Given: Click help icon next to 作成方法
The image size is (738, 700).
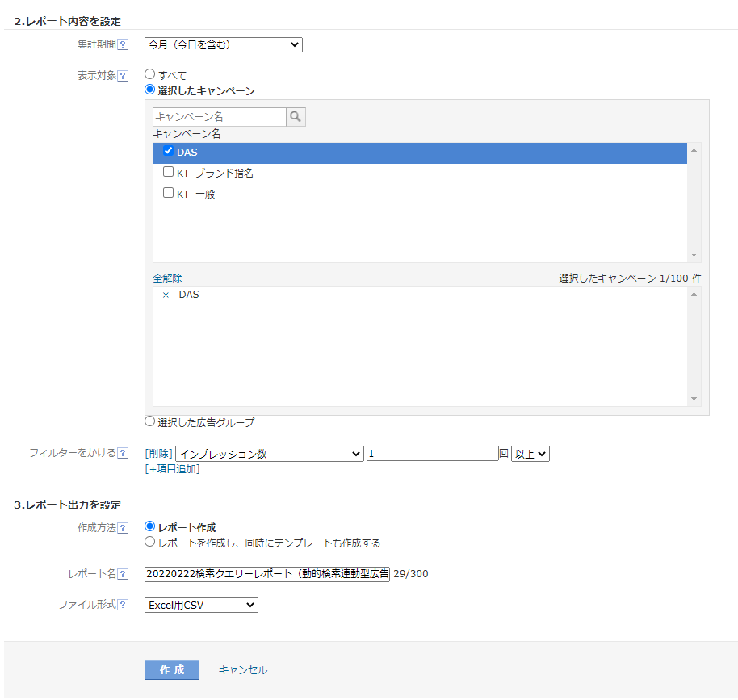Looking at the screenshot, I should click(x=124, y=528).
